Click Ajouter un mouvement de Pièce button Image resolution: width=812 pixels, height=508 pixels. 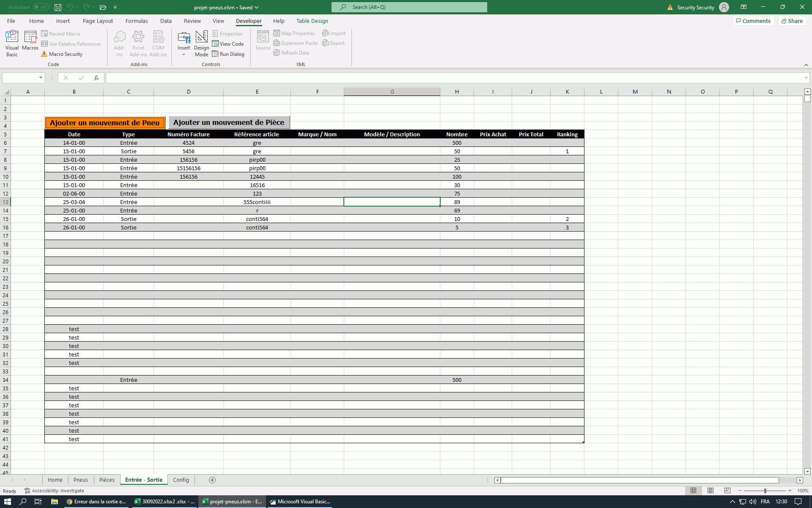(x=229, y=122)
